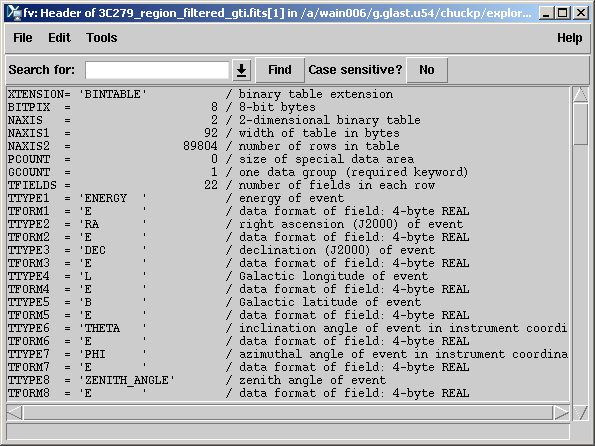Viewport: 595px width, 446px height.
Task: Open the File menu
Action: [23, 38]
